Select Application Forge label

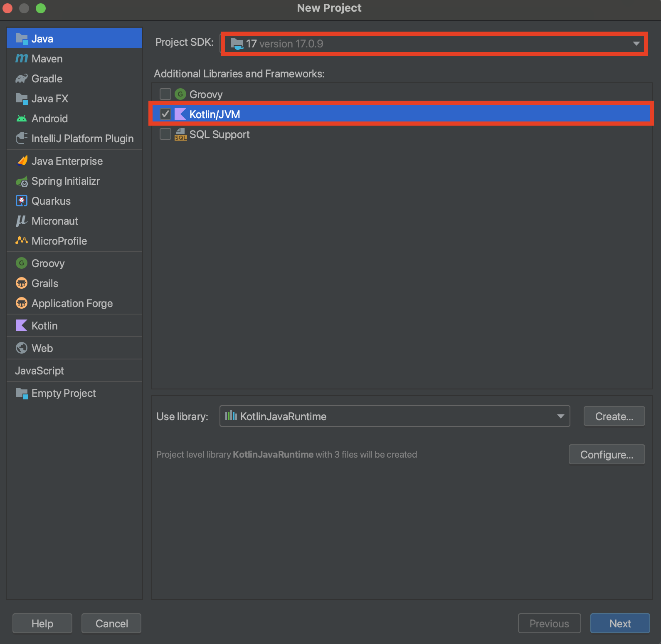(72, 303)
